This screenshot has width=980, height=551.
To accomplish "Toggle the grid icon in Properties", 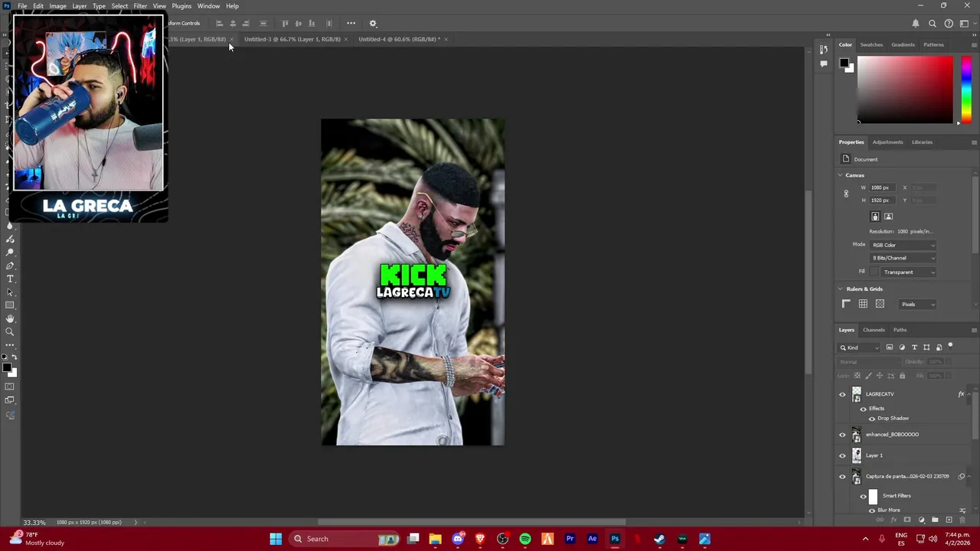I will click(863, 304).
